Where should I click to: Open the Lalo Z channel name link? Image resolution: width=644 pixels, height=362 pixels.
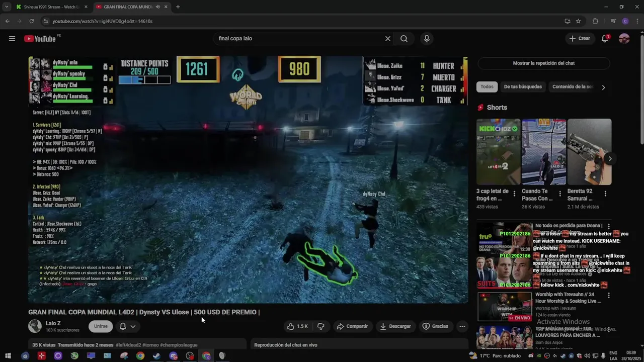53,323
